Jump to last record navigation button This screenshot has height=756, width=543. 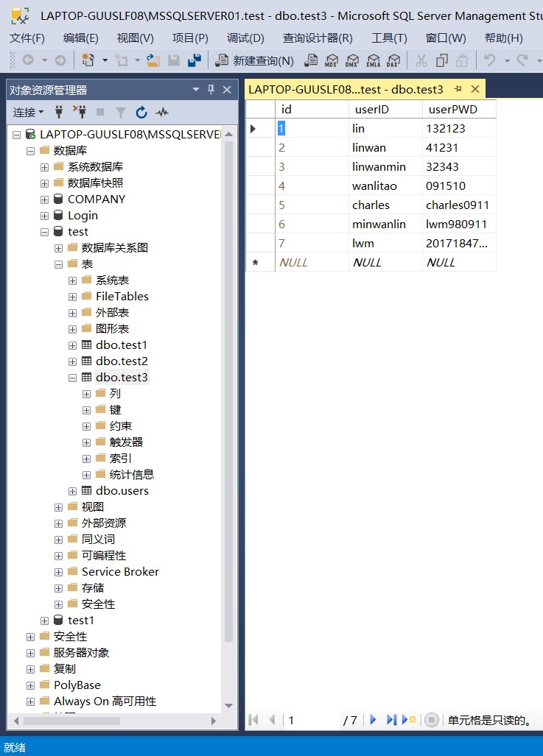pos(391,720)
